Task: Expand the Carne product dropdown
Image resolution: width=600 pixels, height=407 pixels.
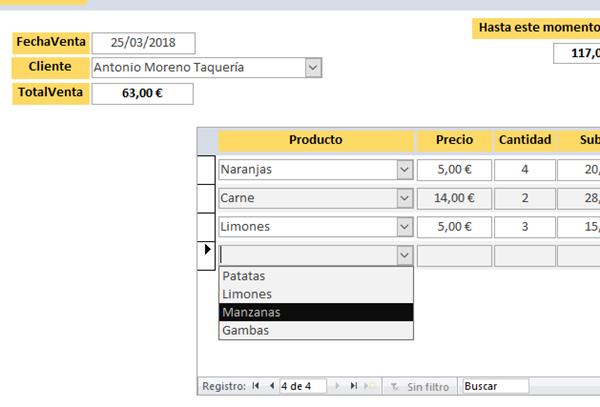Action: [x=404, y=198]
